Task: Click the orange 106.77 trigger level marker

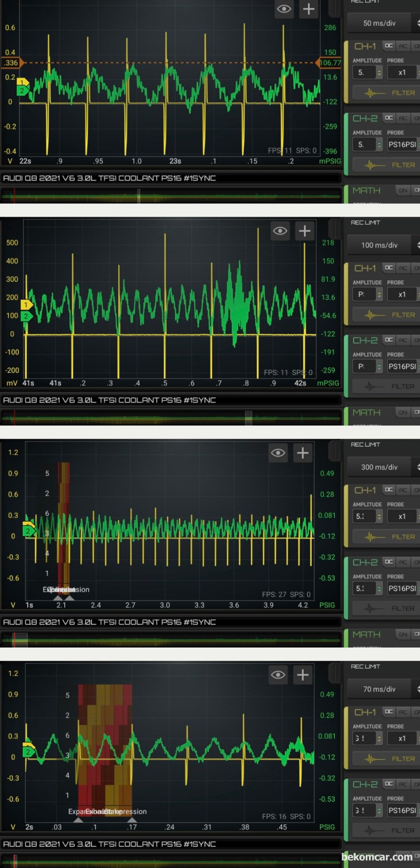Action: pyautogui.click(x=329, y=63)
